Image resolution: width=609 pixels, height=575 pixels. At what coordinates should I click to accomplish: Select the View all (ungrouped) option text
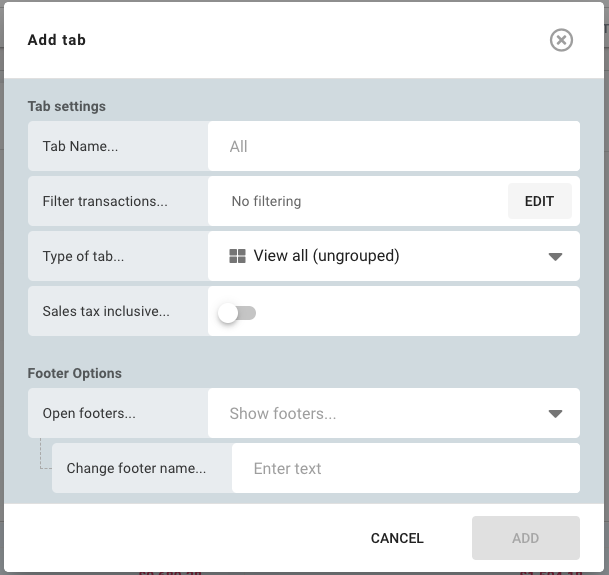click(x=326, y=256)
